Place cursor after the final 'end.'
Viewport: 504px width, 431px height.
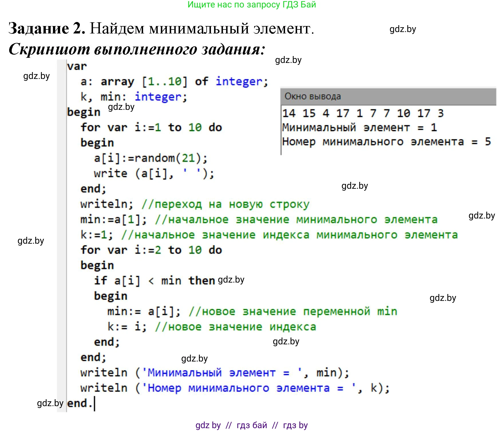[x=94, y=403]
